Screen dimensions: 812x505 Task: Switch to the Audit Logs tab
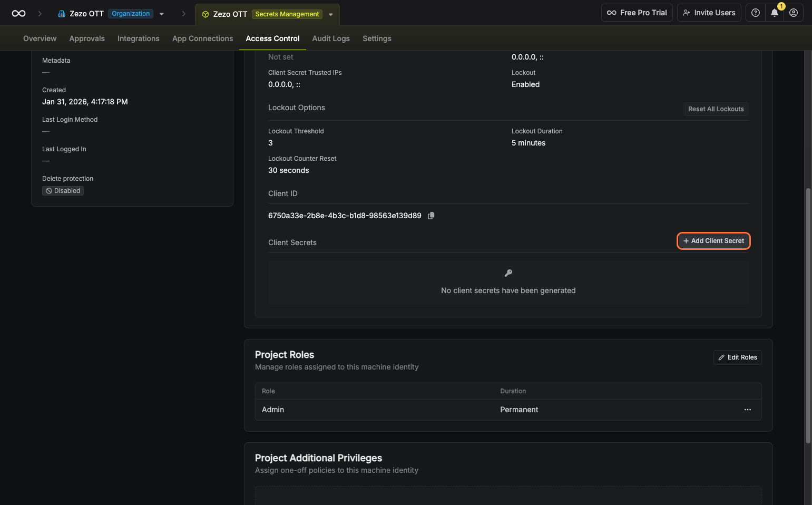[x=330, y=38]
